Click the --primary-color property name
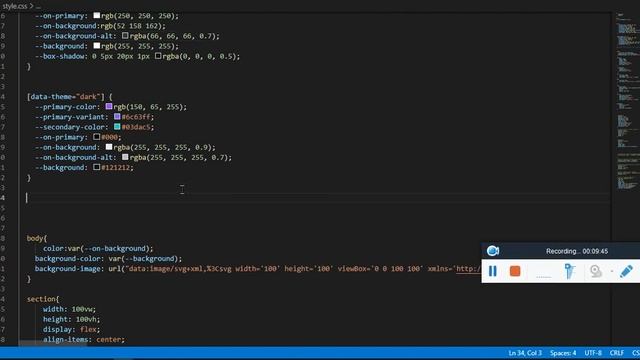This screenshot has height=360, width=640. [65, 107]
